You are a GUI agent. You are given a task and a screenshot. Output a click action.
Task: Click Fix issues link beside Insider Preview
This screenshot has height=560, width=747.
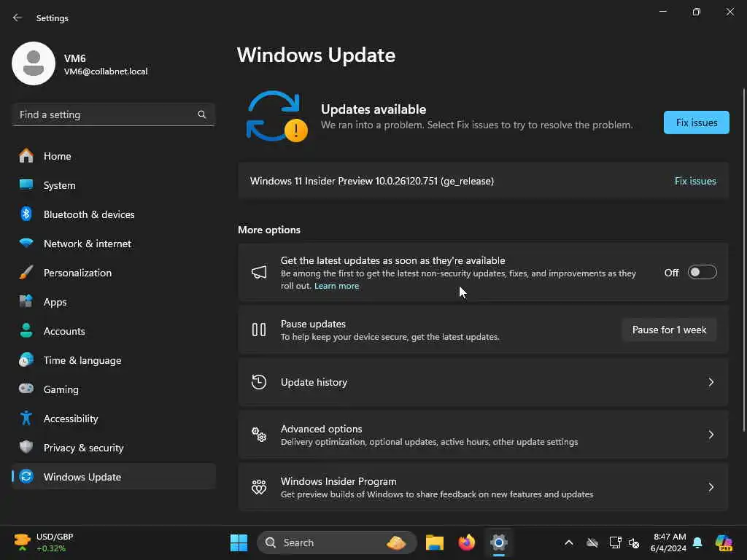pos(695,181)
